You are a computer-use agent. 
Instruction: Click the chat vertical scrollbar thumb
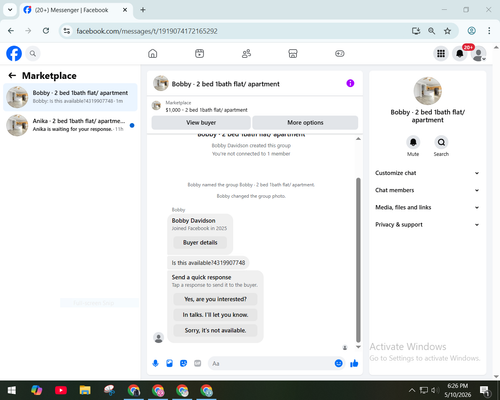(358, 260)
